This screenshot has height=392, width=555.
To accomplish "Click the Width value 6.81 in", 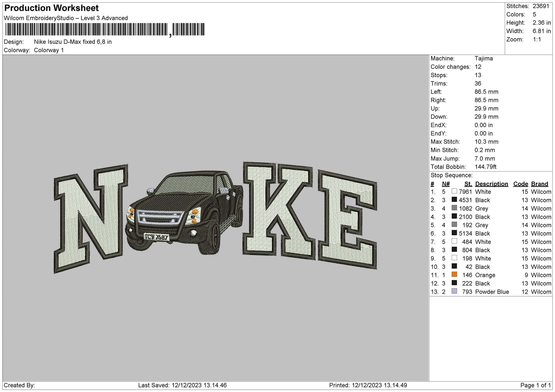I will [x=542, y=31].
